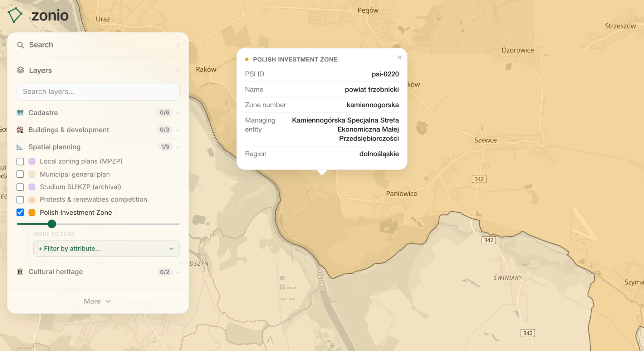Click the Spatial planning ruler icon
Viewport: 644px width, 351px height.
[20, 147]
